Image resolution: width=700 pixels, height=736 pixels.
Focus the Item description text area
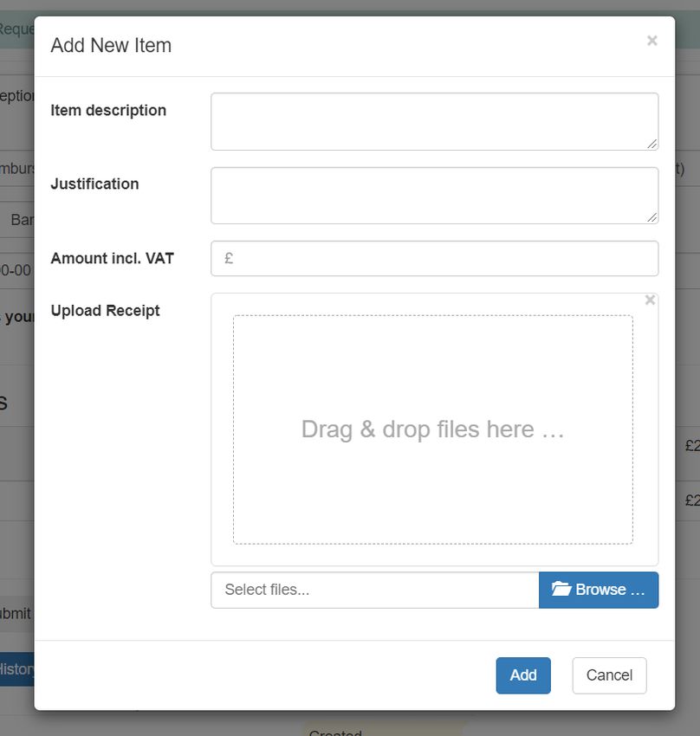pyautogui.click(x=433, y=121)
